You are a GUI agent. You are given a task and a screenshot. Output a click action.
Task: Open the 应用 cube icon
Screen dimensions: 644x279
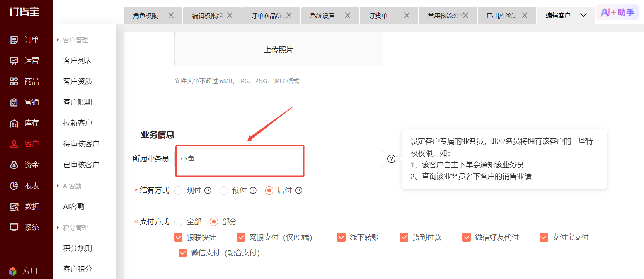13,271
